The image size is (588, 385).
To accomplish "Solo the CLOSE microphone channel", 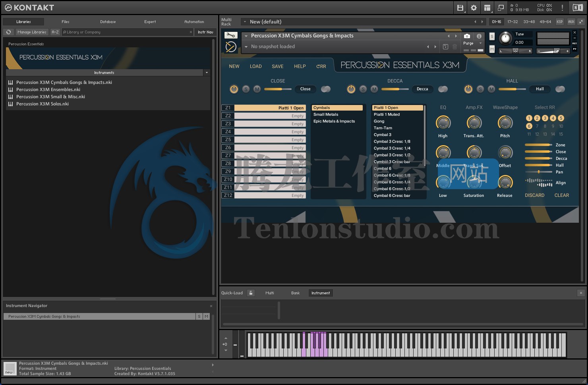I will click(246, 89).
